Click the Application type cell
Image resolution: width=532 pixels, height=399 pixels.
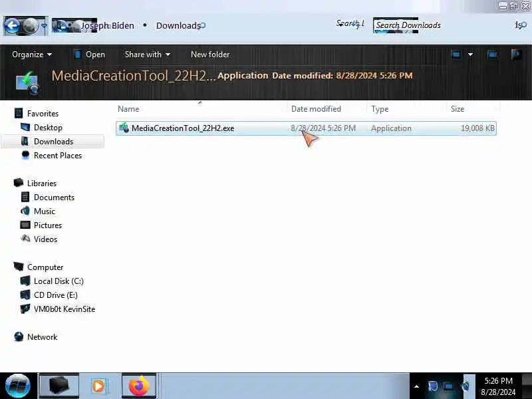point(391,128)
